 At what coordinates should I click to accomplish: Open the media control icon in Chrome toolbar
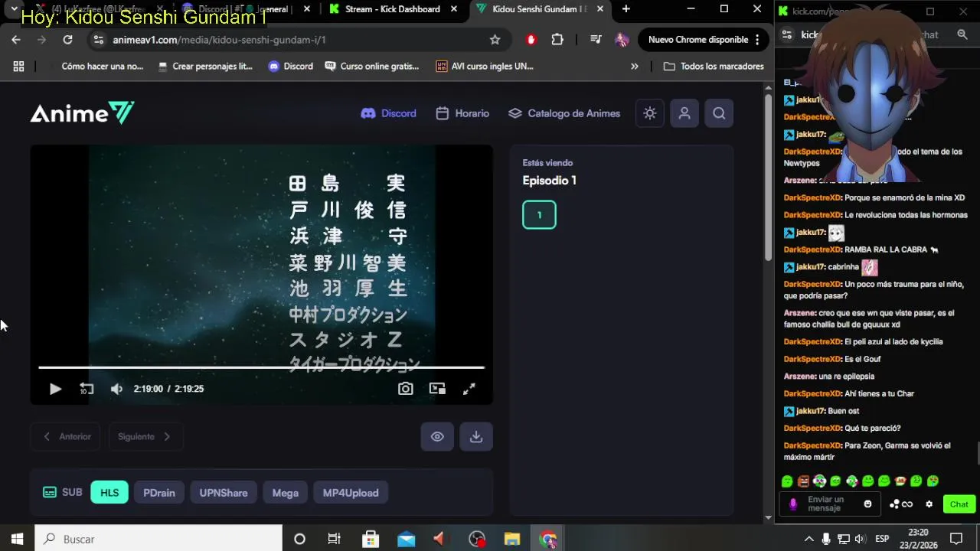596,40
